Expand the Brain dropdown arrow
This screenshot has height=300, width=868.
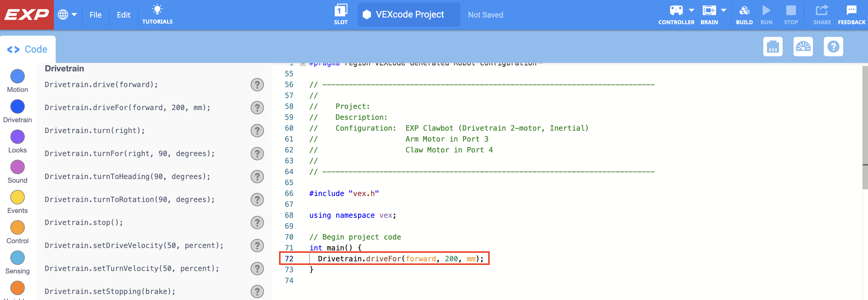pyautogui.click(x=723, y=10)
